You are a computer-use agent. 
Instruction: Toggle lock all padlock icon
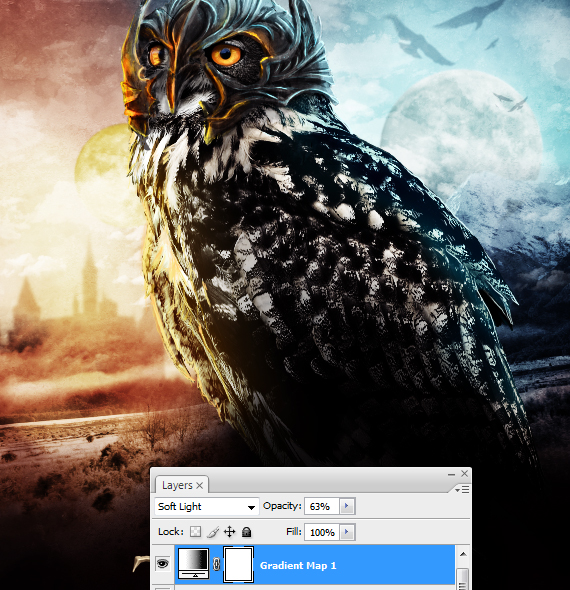tap(246, 532)
